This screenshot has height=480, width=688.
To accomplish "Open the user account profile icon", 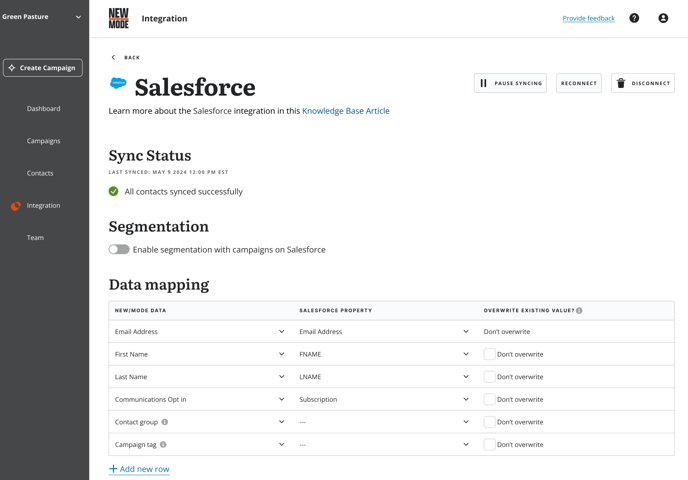I will (663, 18).
